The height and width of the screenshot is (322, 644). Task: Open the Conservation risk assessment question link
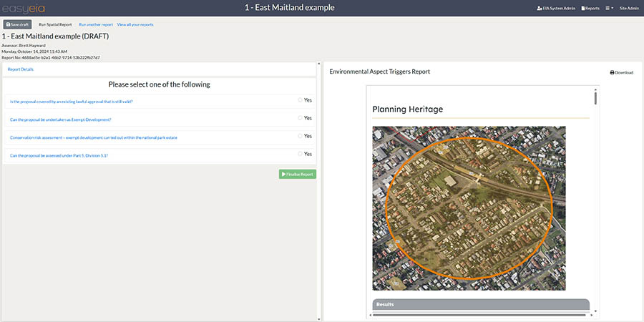[x=94, y=137]
